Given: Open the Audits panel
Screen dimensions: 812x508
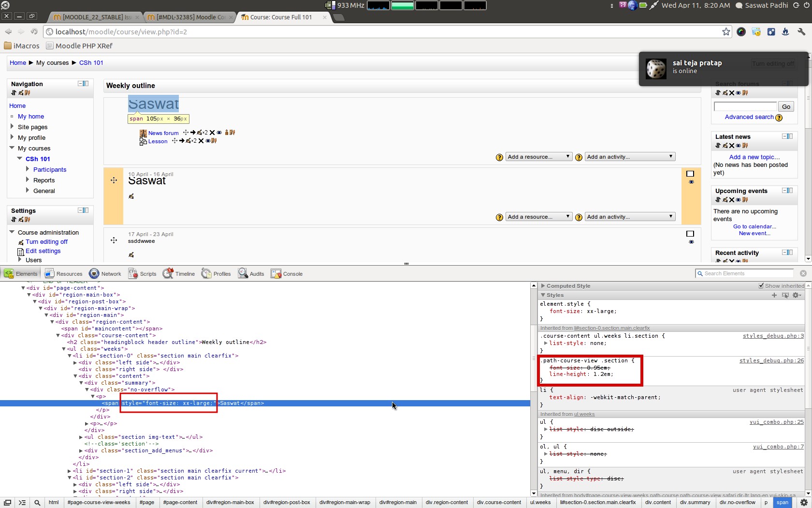Looking at the screenshot, I should [x=251, y=274].
